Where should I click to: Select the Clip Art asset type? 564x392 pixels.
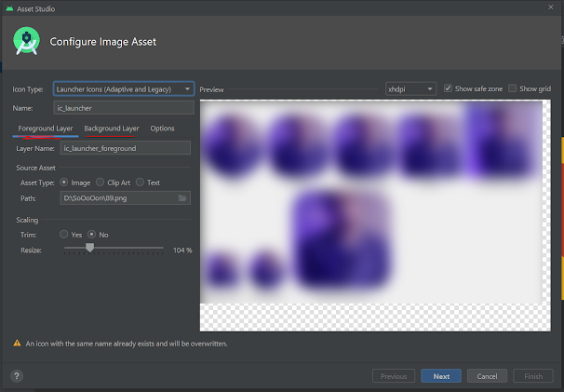(x=100, y=182)
